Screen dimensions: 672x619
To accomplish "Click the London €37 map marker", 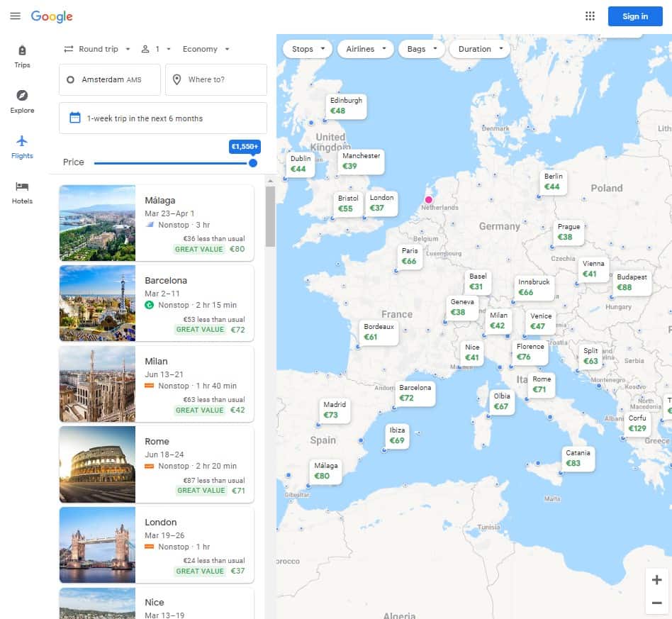I will pyautogui.click(x=381, y=203).
